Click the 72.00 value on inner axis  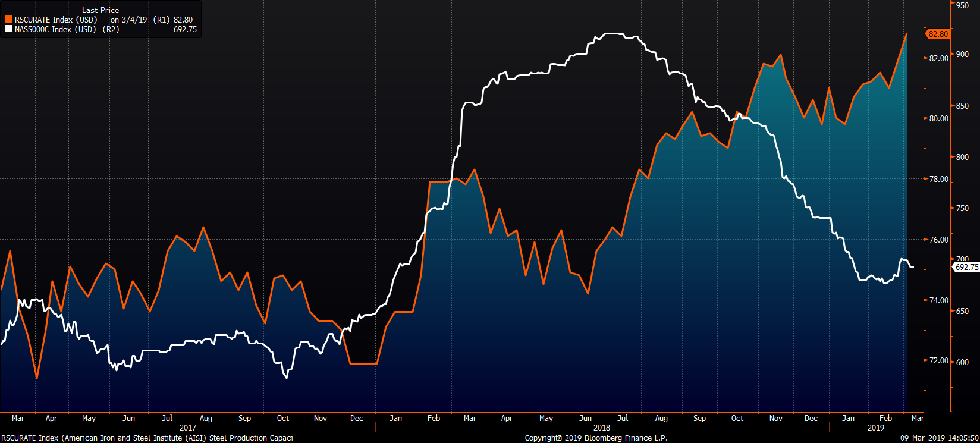pos(939,360)
